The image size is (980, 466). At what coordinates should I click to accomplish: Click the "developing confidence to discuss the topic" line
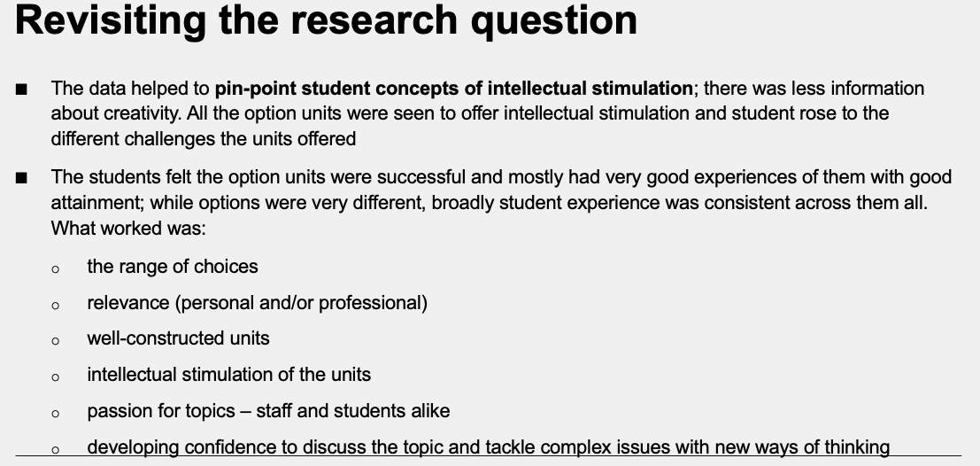(487, 447)
